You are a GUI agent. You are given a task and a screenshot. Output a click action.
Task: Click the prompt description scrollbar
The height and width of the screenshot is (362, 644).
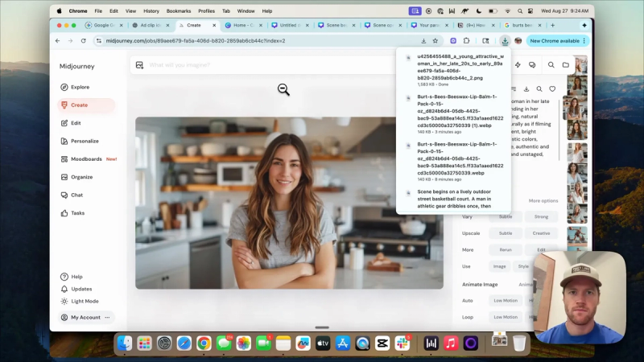[559, 130]
